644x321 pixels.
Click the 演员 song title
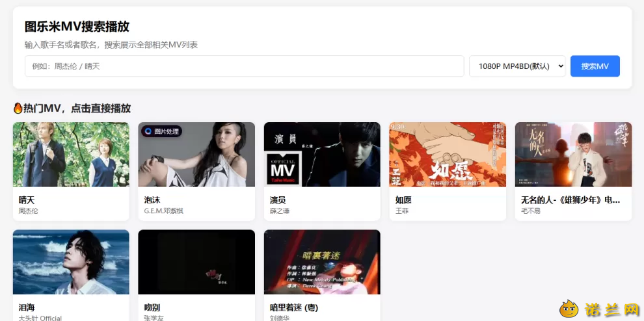278,200
